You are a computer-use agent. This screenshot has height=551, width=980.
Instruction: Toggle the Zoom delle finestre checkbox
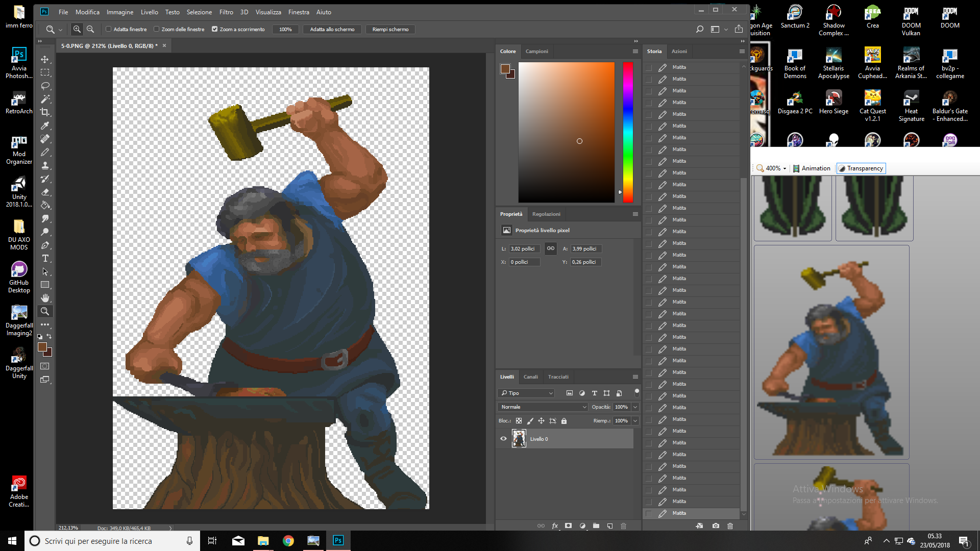(156, 29)
